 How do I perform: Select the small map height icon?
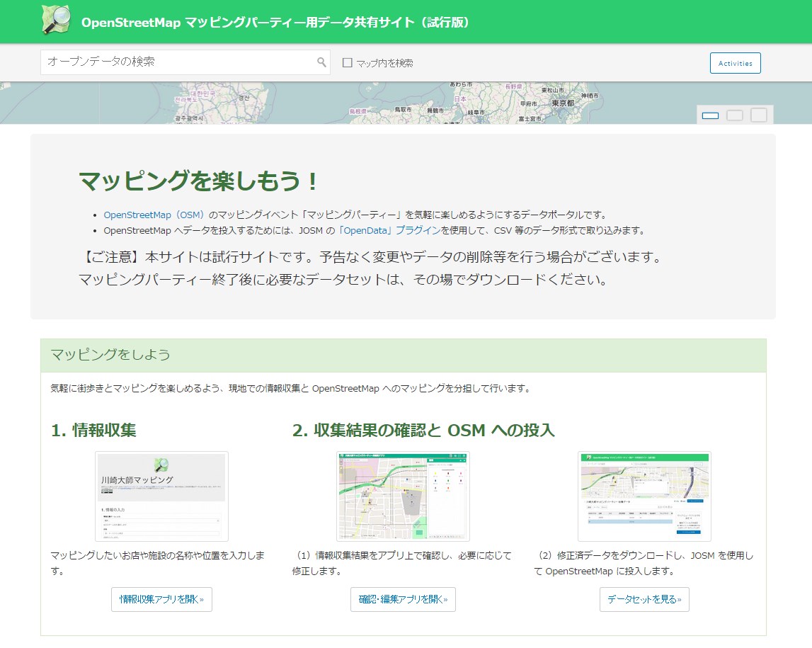[710, 115]
